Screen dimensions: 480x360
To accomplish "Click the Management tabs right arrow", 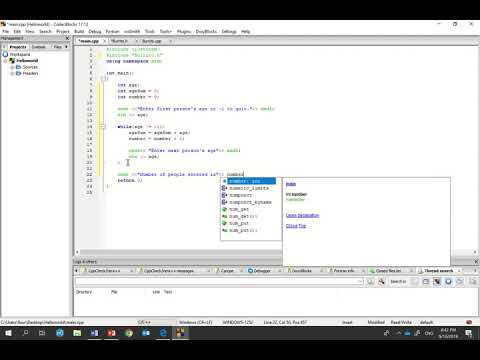I will [66, 47].
